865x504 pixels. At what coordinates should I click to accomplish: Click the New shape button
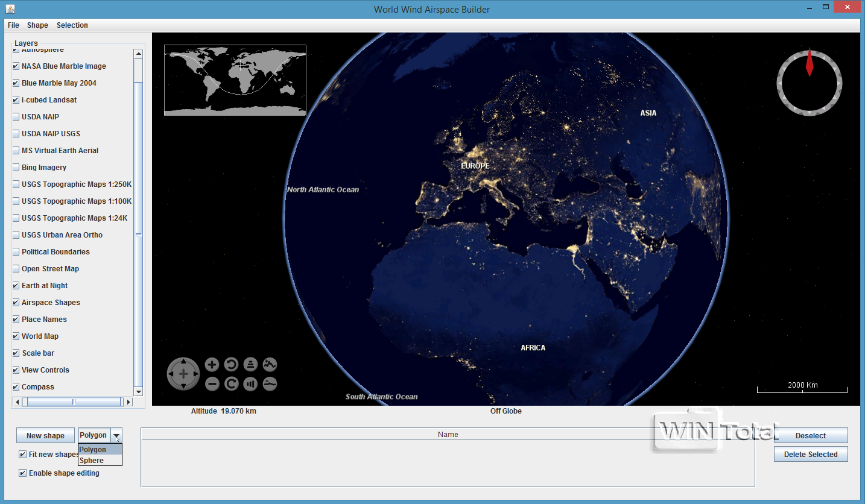[45, 436]
